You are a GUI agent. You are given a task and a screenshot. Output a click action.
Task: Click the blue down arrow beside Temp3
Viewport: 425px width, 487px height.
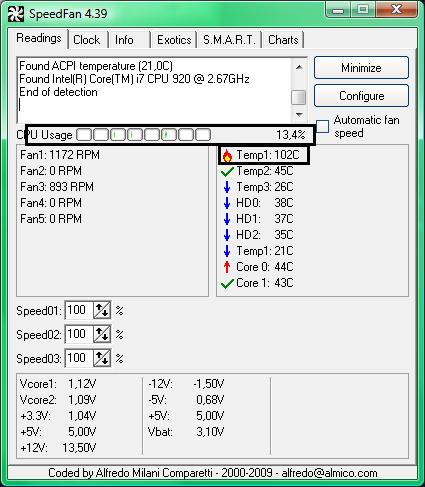click(x=227, y=187)
